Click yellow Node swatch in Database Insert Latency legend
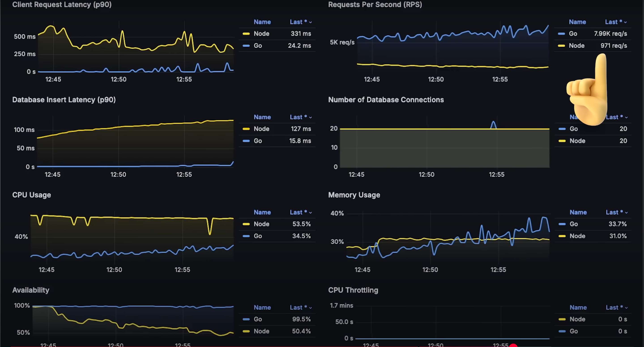Screen dimensions: 644x347 click(x=246, y=129)
